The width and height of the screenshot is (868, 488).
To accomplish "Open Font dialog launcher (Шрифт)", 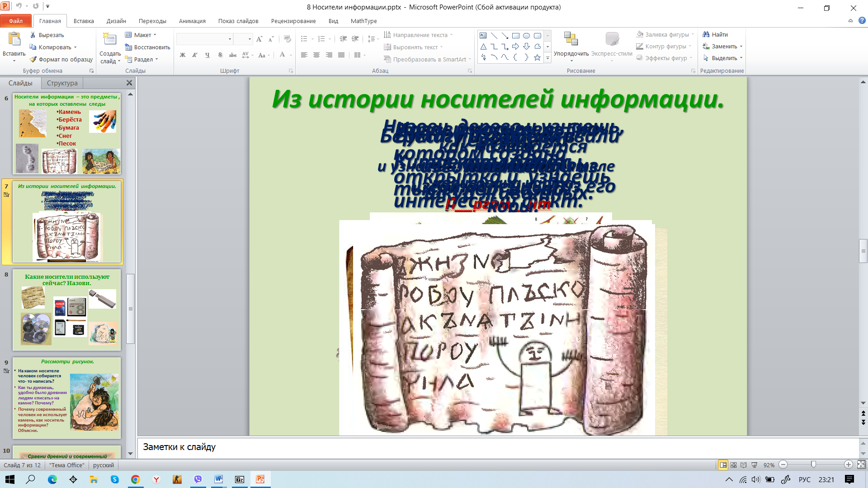I will pyautogui.click(x=291, y=71).
